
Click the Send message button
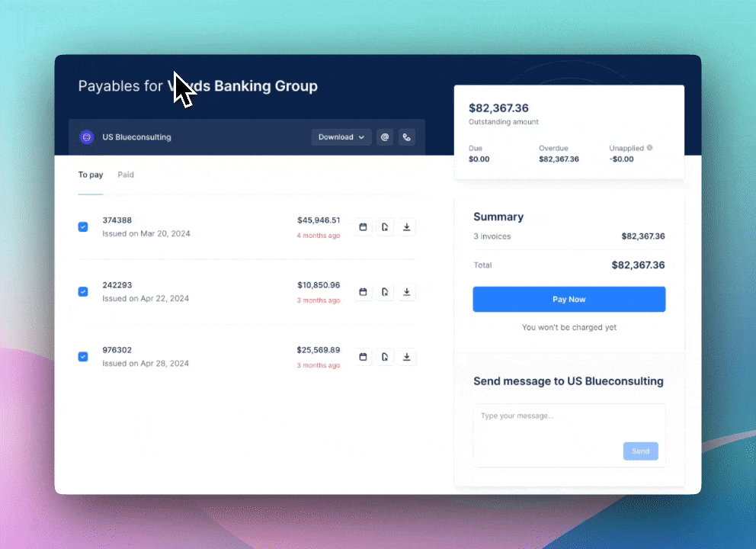(640, 451)
